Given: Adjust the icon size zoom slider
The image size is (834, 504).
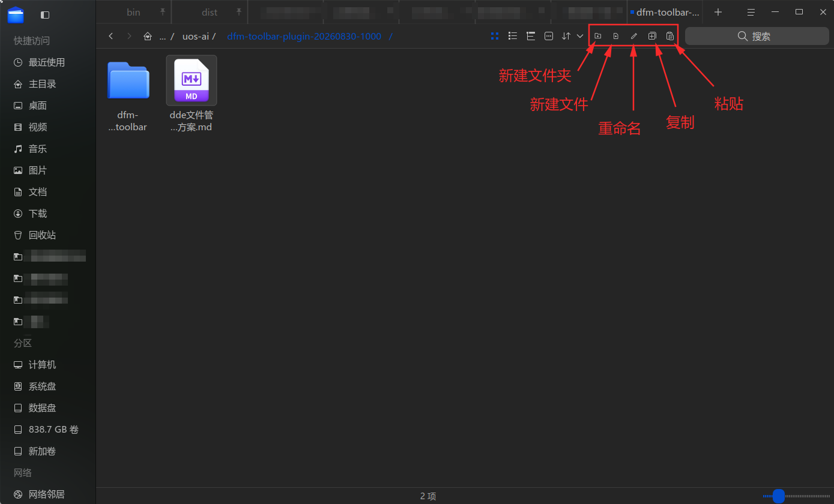Looking at the screenshot, I should 778,496.
